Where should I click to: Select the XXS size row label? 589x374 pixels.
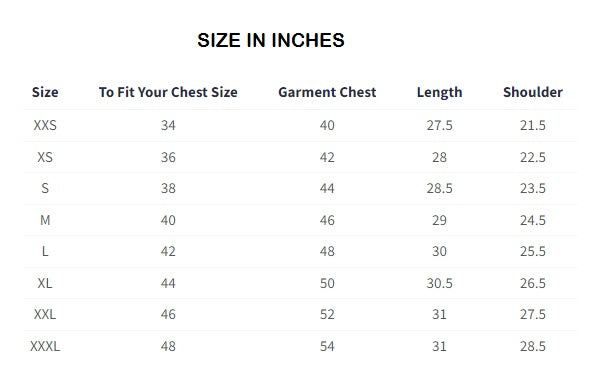pos(45,125)
